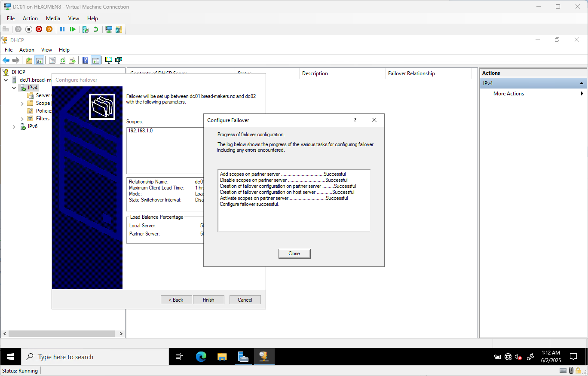Open the Media menu
Image resolution: width=588 pixels, height=376 pixels.
[x=53, y=18]
